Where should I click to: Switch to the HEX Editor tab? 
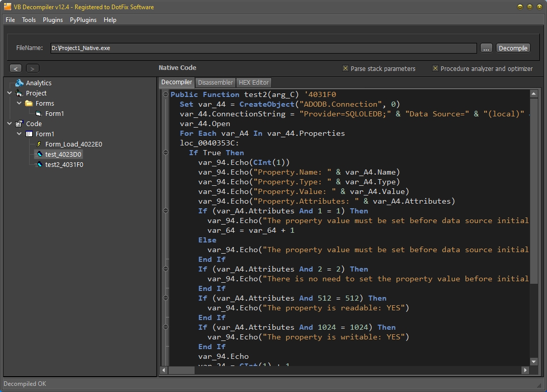pos(254,83)
